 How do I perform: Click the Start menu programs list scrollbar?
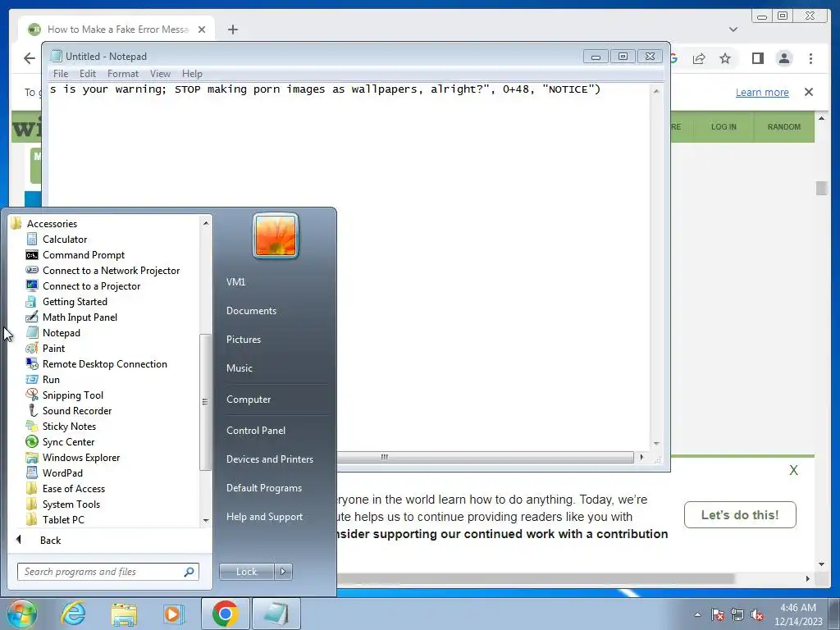(206, 402)
